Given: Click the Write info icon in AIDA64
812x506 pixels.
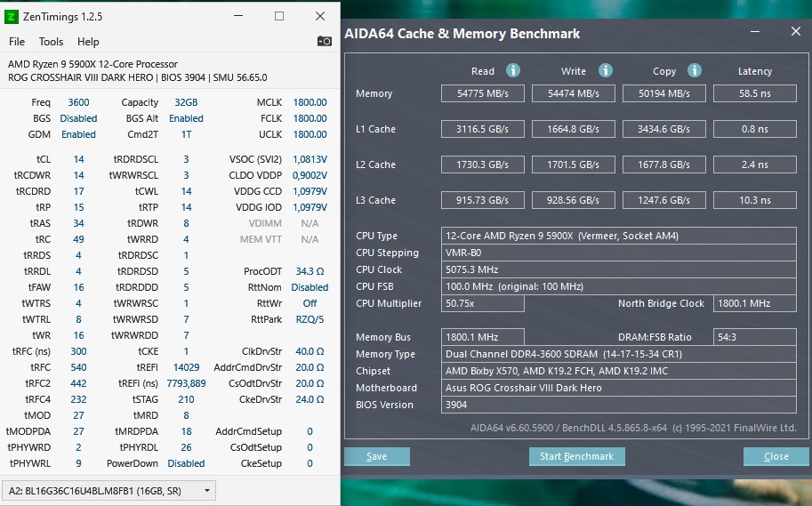Looking at the screenshot, I should [x=606, y=70].
